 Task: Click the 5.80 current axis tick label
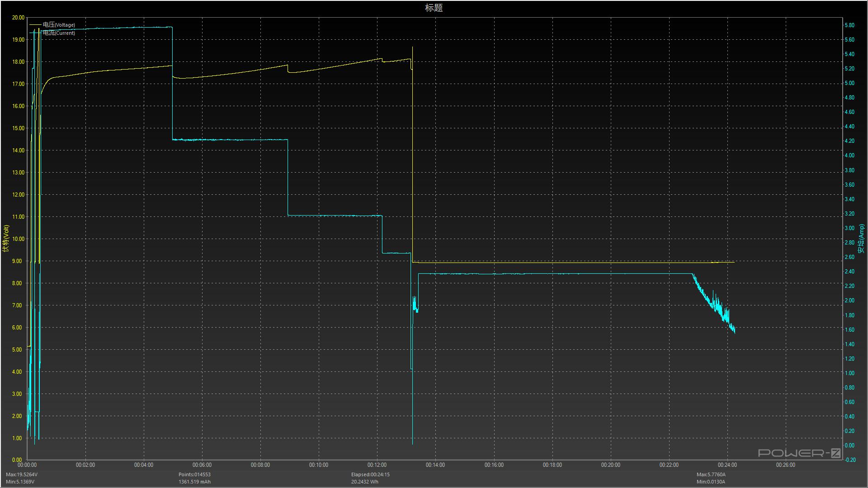(849, 25)
